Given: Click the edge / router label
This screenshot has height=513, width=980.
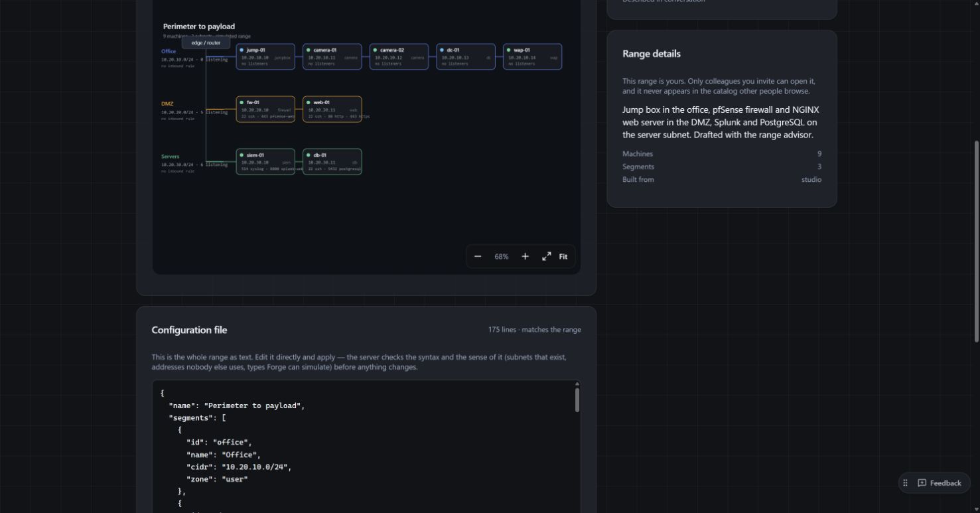Looking at the screenshot, I should click(206, 43).
